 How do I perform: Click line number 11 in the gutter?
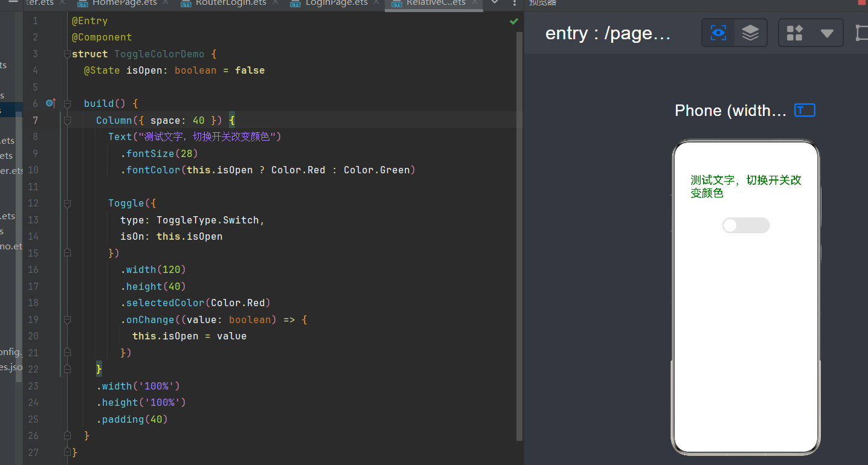[x=33, y=187]
